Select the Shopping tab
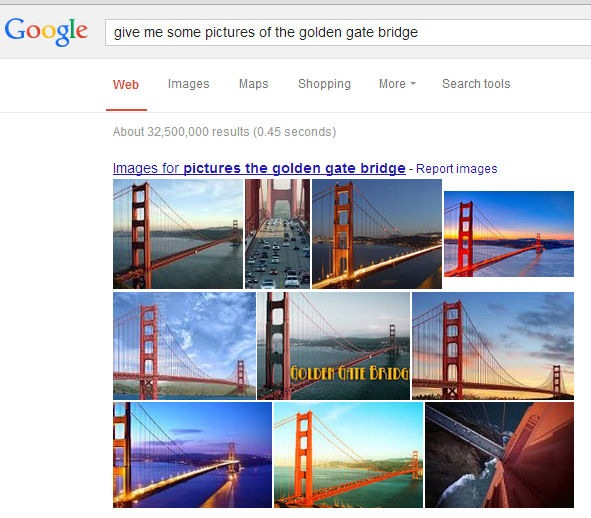591x518 pixels. (324, 84)
